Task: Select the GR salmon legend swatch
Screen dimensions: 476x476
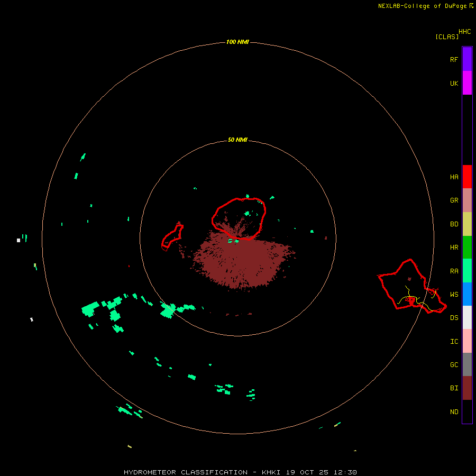Action: click(467, 200)
